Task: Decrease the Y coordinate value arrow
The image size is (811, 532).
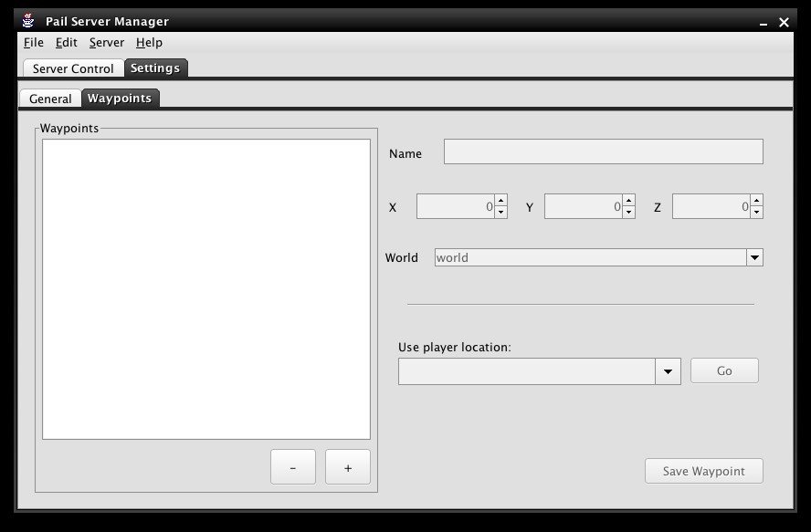Action: [x=628, y=212]
